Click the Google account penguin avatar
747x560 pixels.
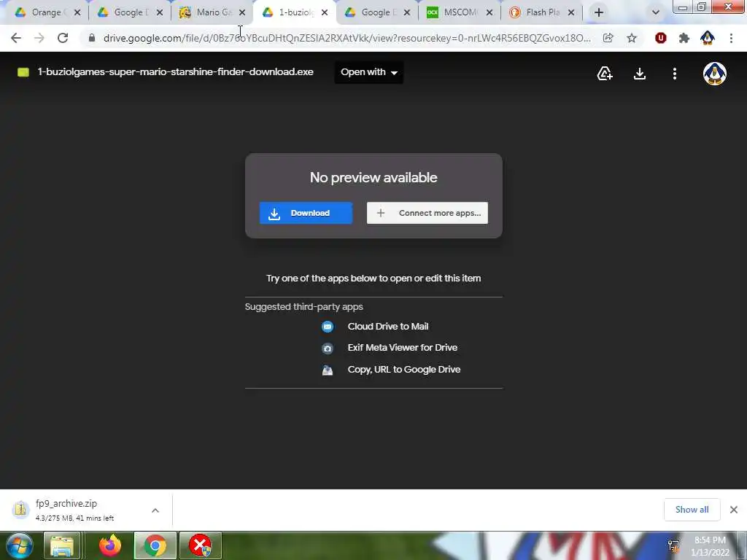[x=715, y=74]
